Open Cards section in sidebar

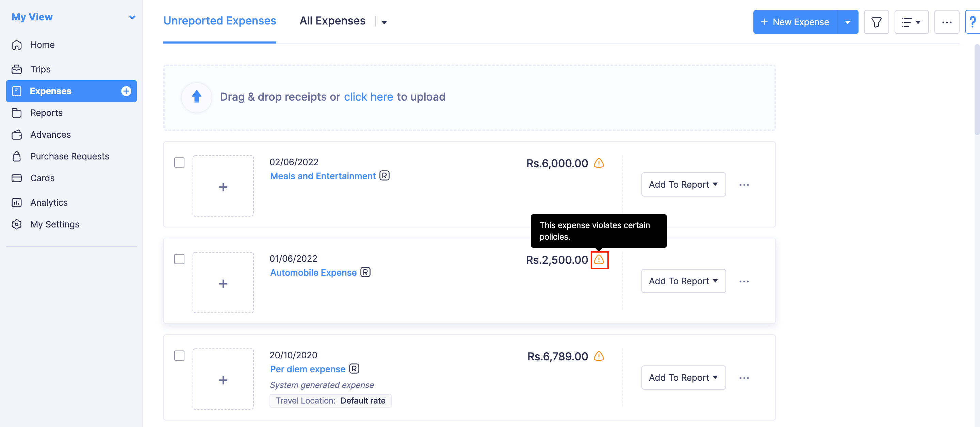[x=42, y=177]
